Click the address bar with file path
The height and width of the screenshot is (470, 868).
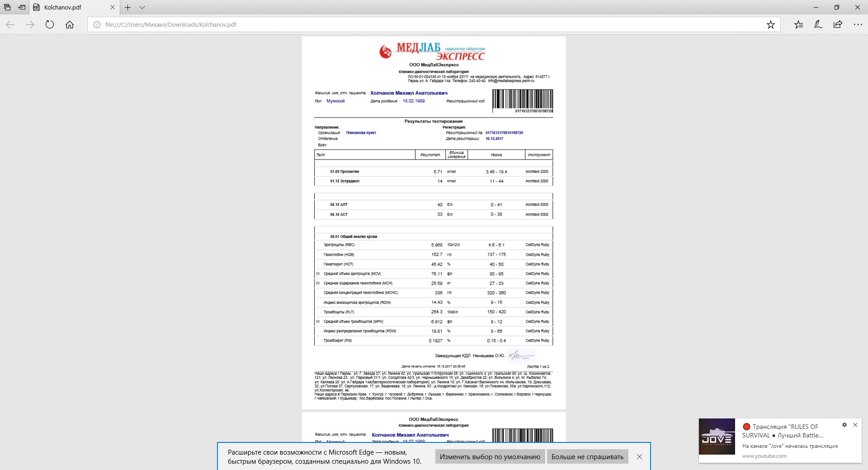(407, 25)
